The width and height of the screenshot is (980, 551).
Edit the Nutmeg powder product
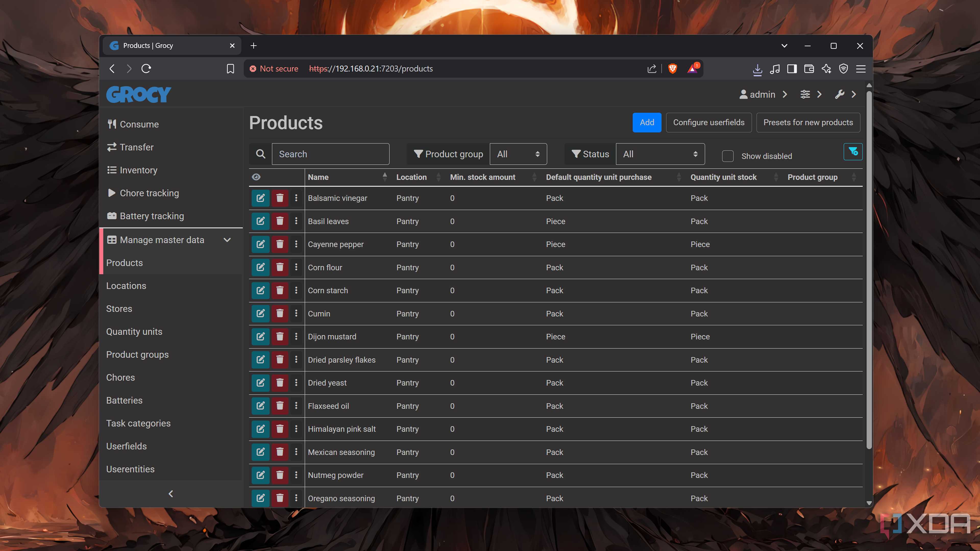click(x=260, y=475)
